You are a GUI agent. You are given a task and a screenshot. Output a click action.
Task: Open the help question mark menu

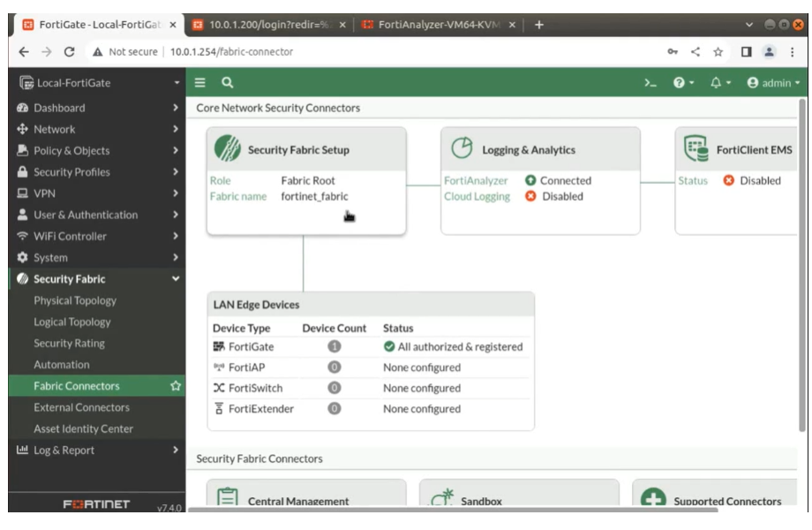[683, 83]
